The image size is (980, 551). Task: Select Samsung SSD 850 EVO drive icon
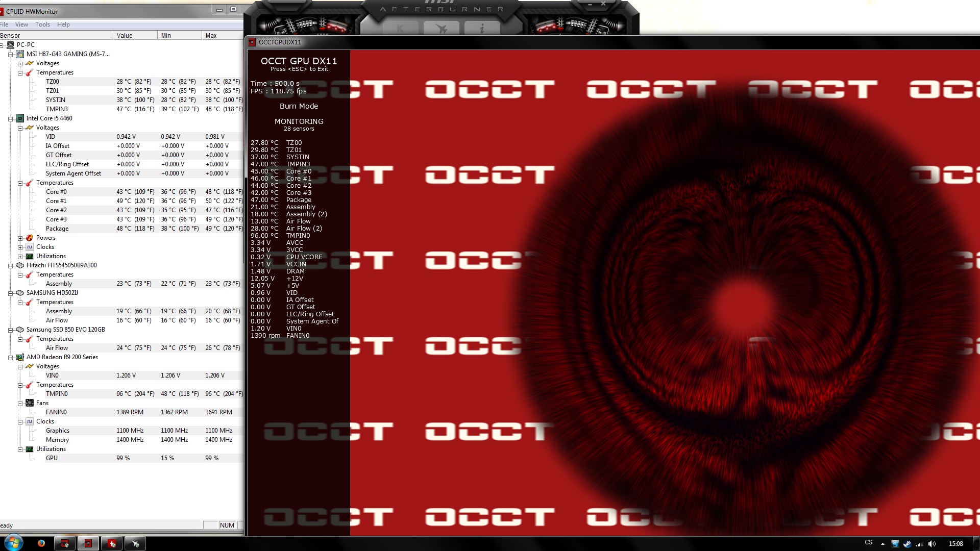[20, 330]
